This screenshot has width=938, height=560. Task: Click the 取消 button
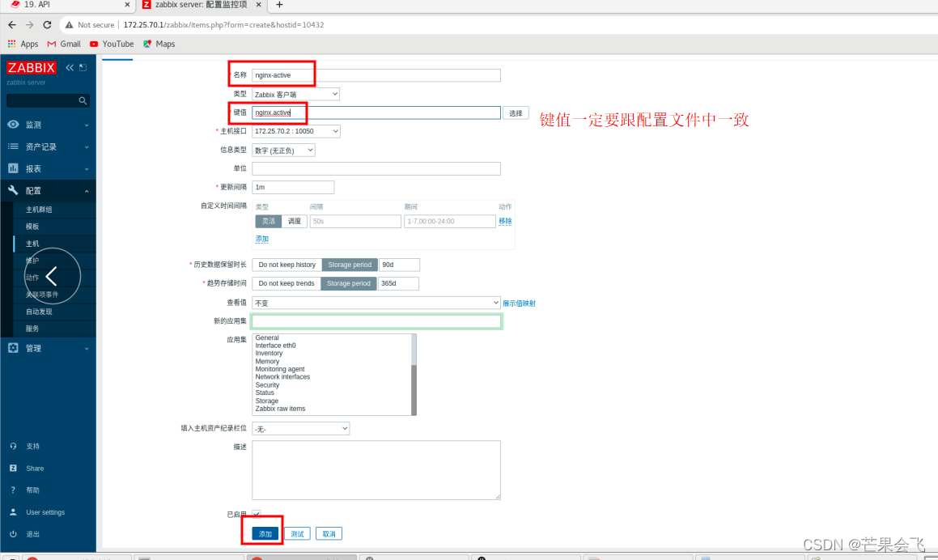click(329, 533)
